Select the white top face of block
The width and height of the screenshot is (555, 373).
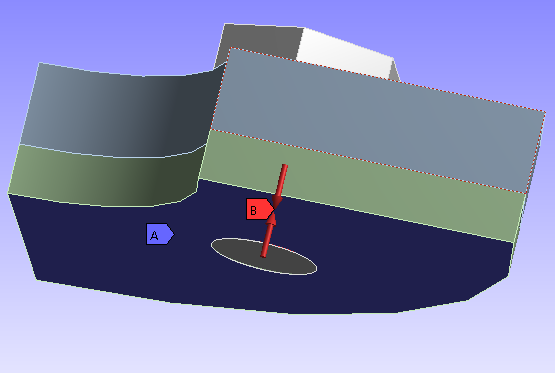(x=343, y=53)
